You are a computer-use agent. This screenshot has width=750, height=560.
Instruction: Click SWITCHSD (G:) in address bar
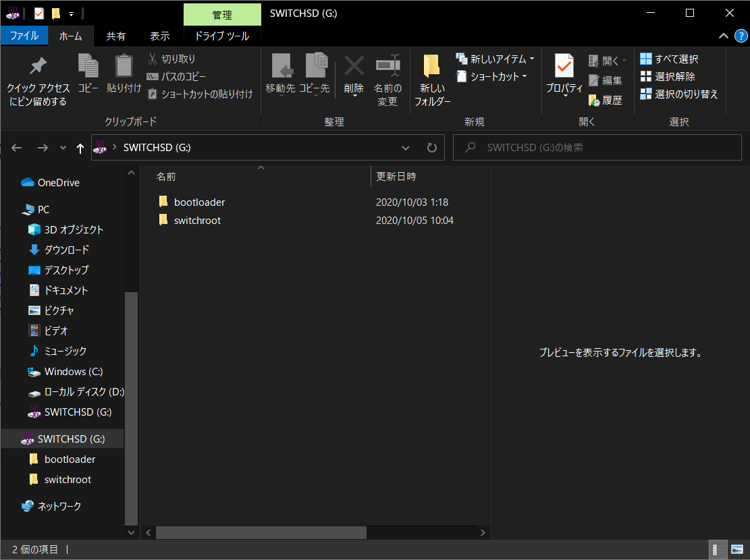[157, 148]
